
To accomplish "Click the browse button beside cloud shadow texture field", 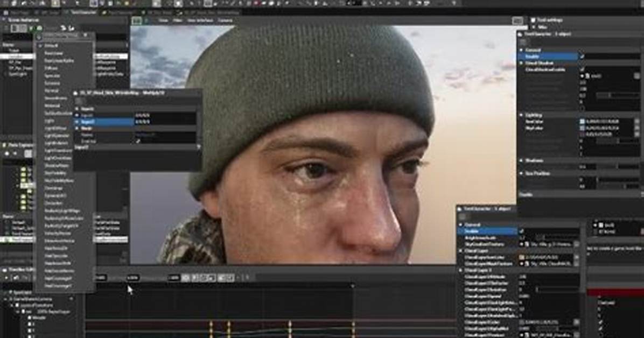I will 636,76.
